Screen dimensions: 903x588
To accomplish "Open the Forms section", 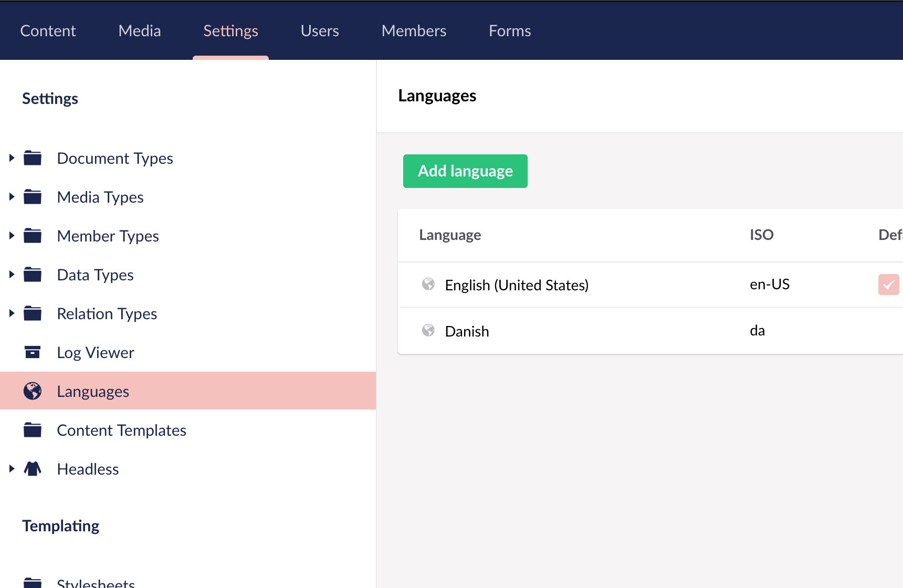I will click(x=509, y=30).
